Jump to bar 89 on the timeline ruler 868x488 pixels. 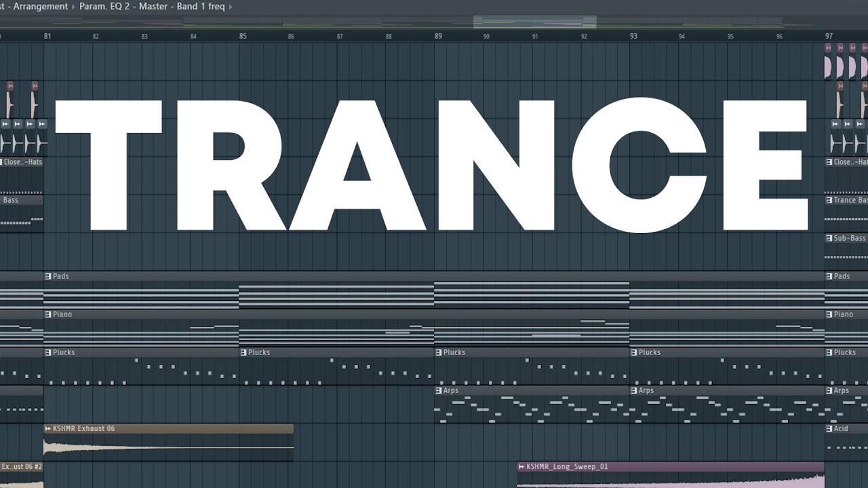pos(438,35)
